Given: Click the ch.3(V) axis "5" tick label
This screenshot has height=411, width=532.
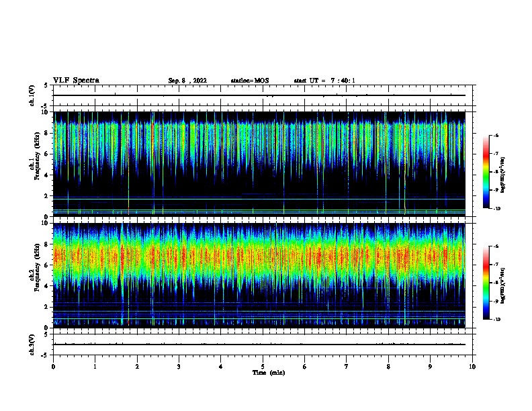Looking at the screenshot, I should [46, 335].
